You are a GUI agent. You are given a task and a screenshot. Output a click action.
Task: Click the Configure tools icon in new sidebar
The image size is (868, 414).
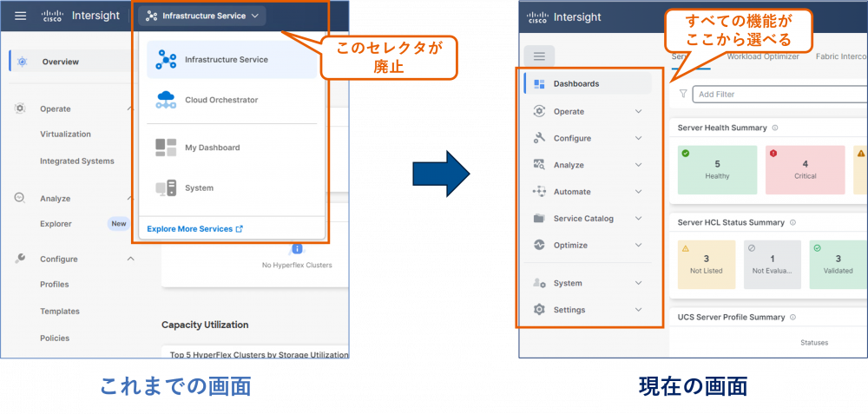click(x=539, y=138)
